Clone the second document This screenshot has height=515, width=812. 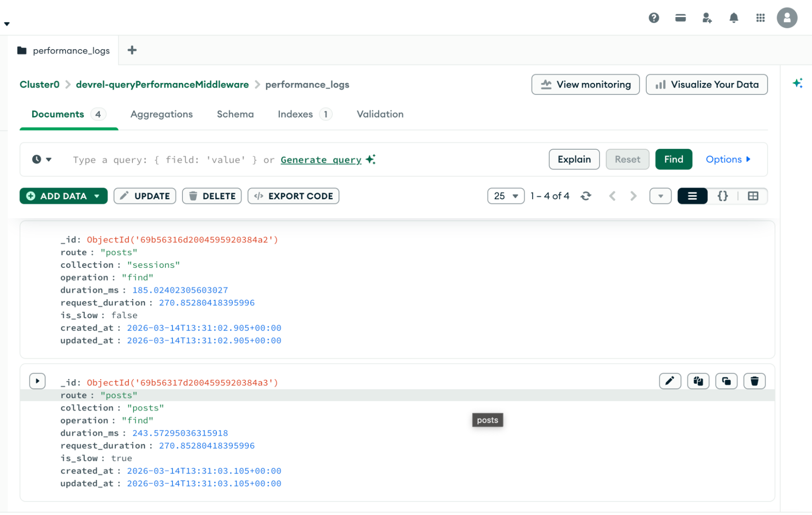tap(726, 381)
